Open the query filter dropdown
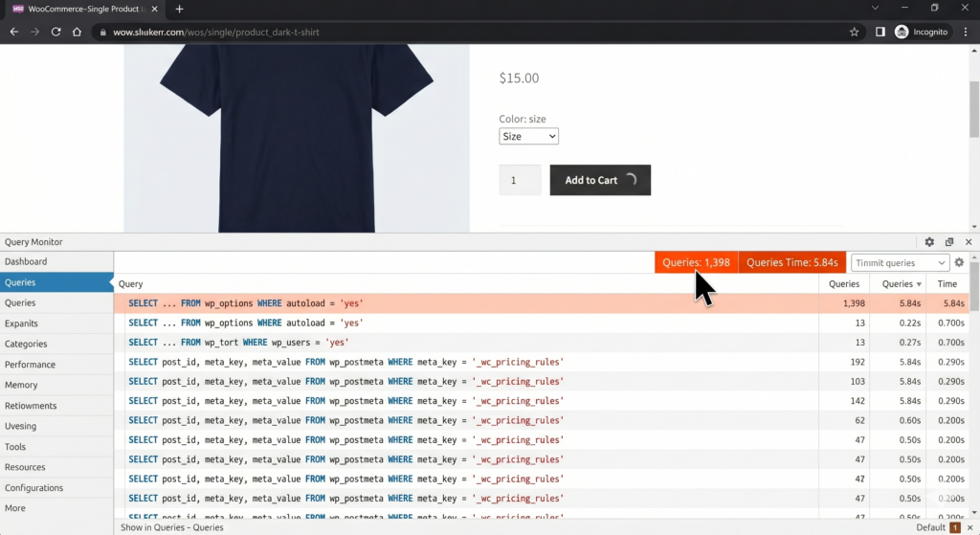This screenshot has width=980, height=535. pyautogui.click(x=900, y=262)
